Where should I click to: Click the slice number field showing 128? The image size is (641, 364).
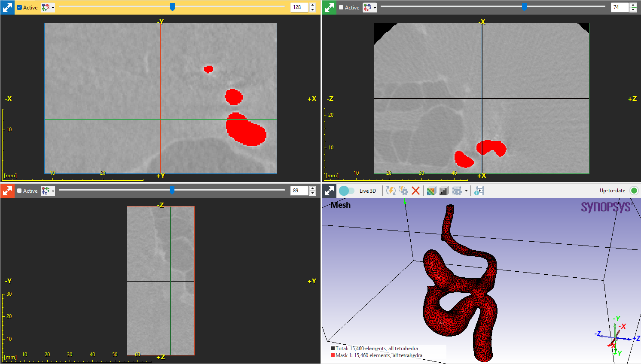tap(299, 7)
